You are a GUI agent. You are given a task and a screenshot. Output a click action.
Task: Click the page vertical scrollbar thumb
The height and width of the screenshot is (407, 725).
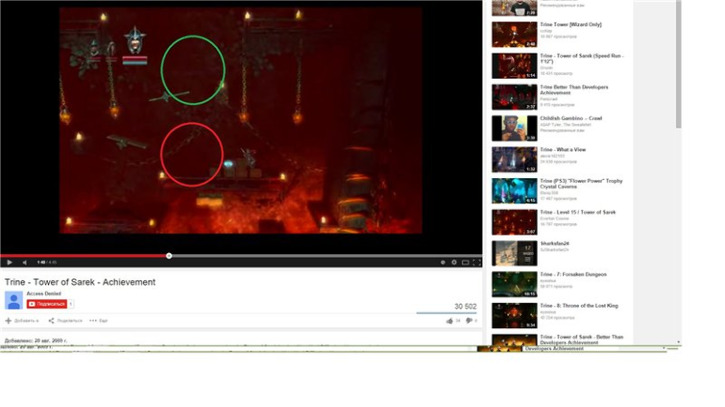[678, 65]
